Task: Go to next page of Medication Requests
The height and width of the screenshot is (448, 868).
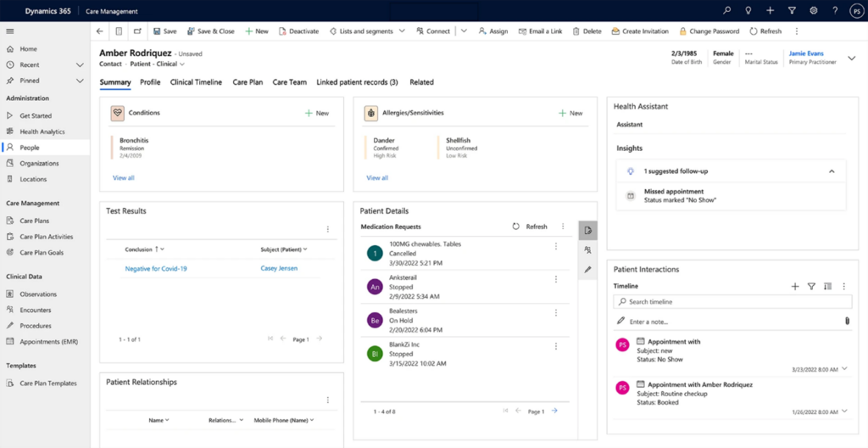Action: click(554, 411)
